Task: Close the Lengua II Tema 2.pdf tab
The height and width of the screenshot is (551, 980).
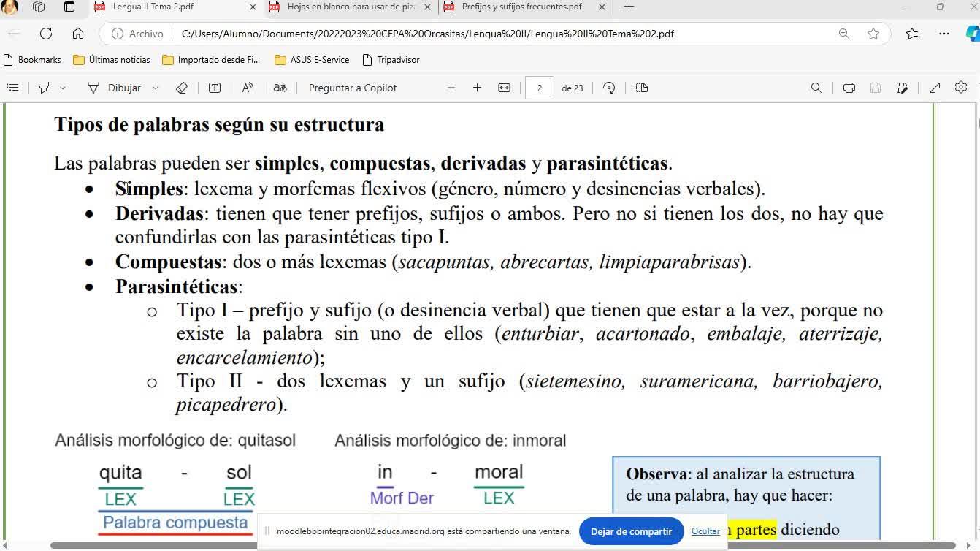Action: [x=253, y=7]
